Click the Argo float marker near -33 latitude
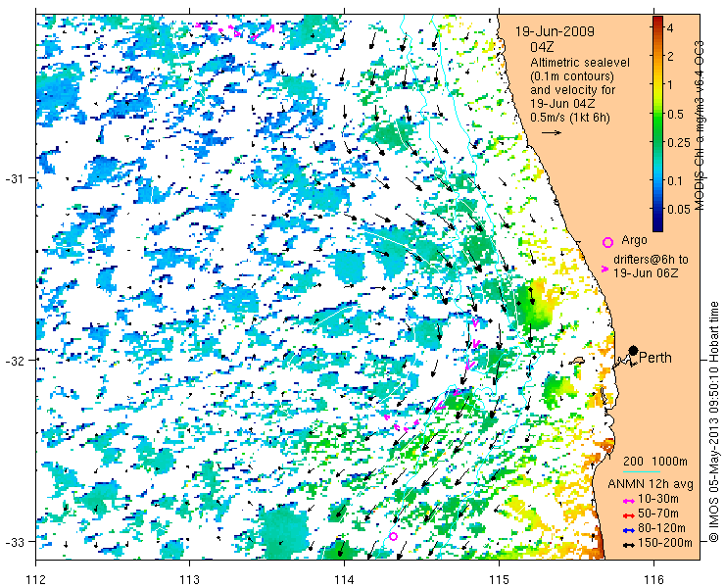 click(393, 537)
